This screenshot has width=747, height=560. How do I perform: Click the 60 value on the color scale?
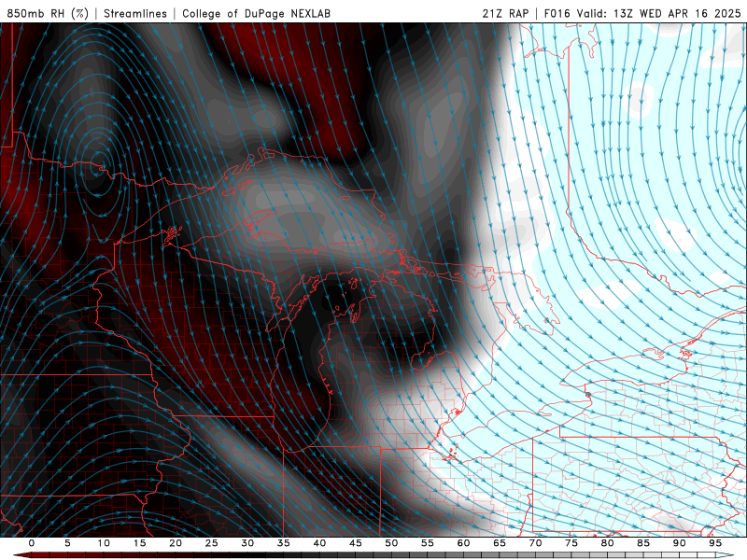point(463,543)
